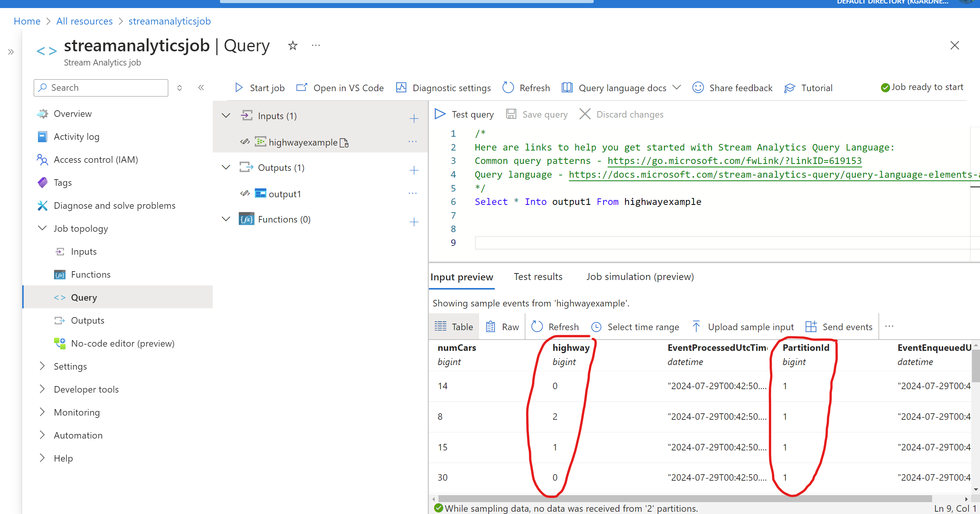Click Upload sample input
The width and height of the screenshot is (980, 514).
[743, 327]
